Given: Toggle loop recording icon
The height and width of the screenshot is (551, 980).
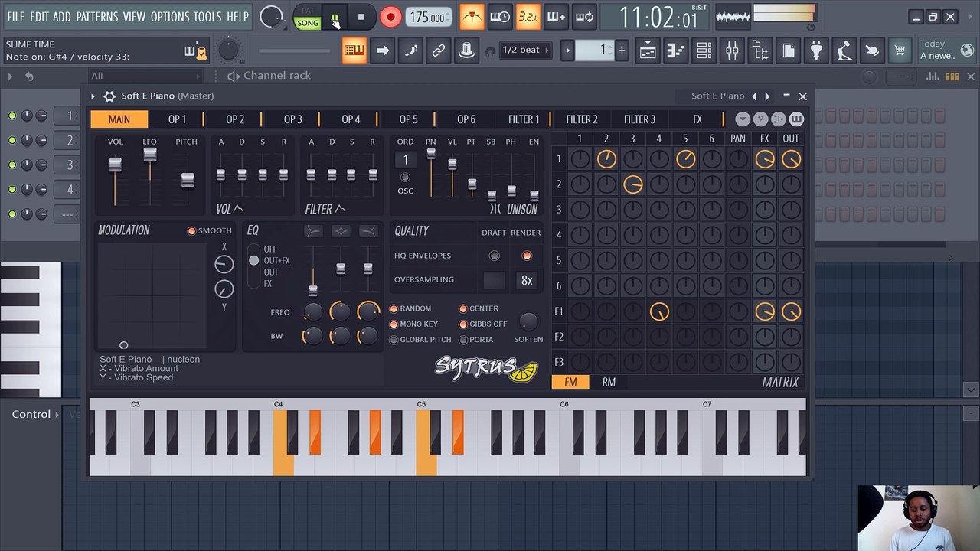Looking at the screenshot, I should pyautogui.click(x=584, y=17).
